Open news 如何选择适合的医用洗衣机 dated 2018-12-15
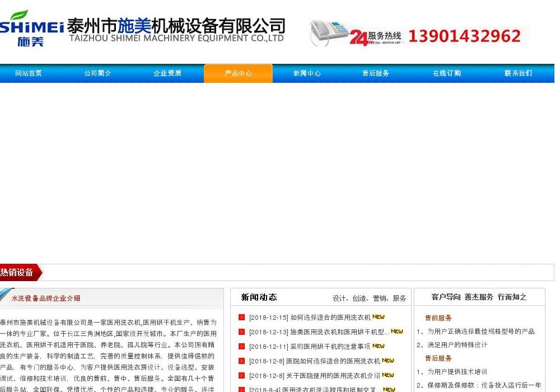 pyautogui.click(x=310, y=318)
